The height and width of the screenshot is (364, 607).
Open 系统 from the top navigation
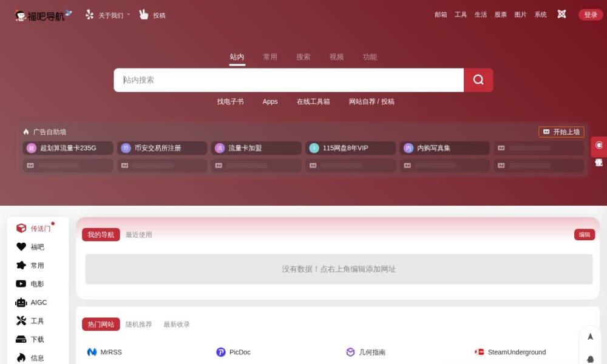click(x=540, y=14)
